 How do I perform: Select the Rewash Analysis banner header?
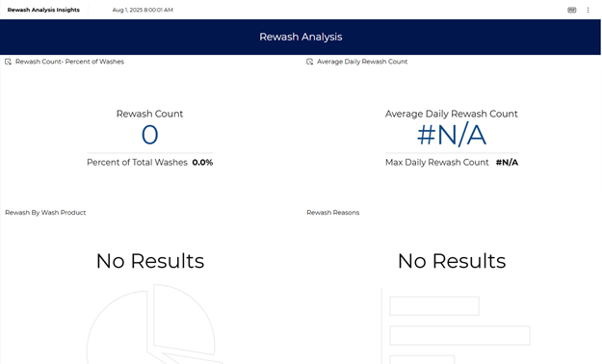click(301, 37)
